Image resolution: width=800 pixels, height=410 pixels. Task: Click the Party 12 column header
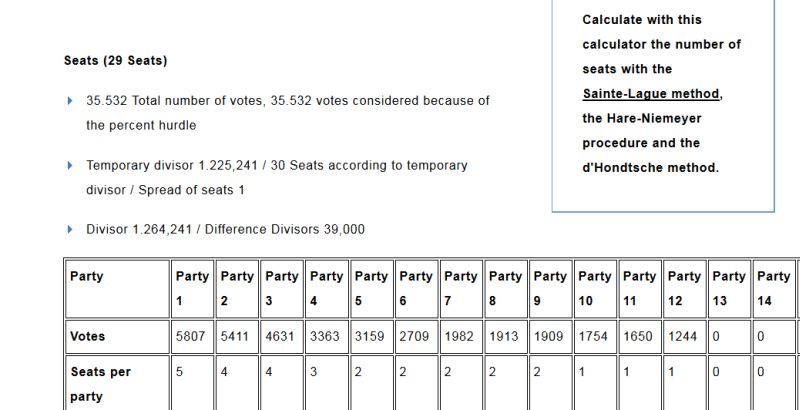[x=685, y=288]
